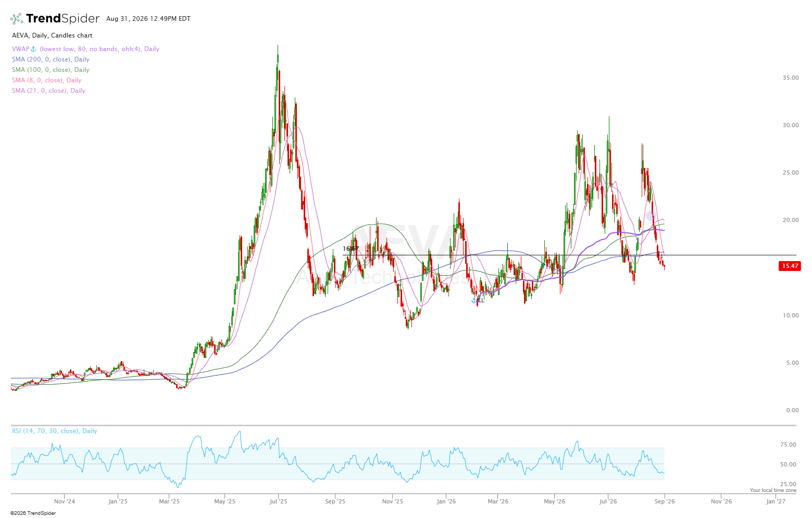Click the 35.00 price axis label
Screen dimensions: 812x518
coord(791,78)
